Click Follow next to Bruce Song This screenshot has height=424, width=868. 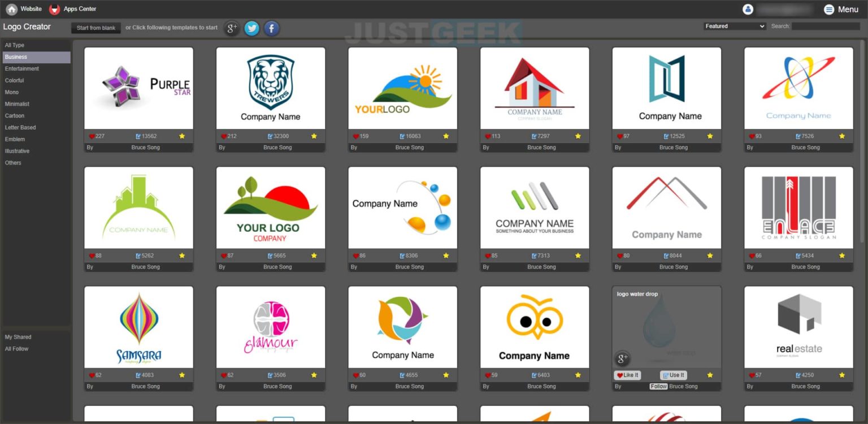tap(658, 387)
